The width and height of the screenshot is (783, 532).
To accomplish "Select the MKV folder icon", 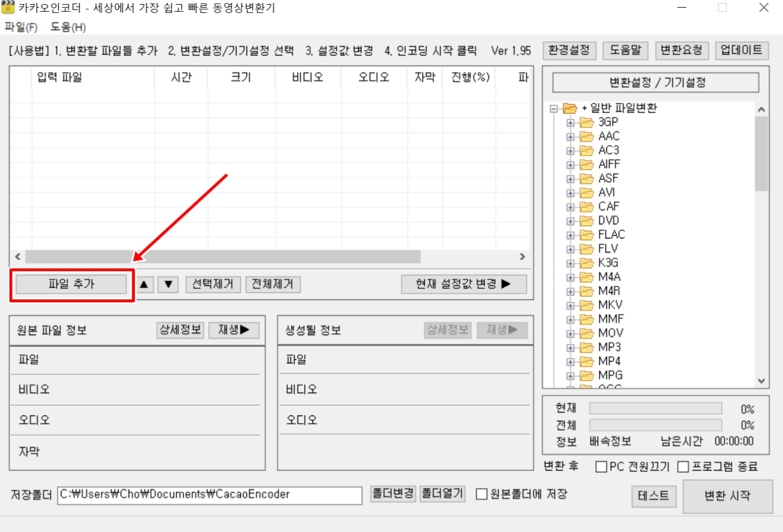I will [x=586, y=305].
